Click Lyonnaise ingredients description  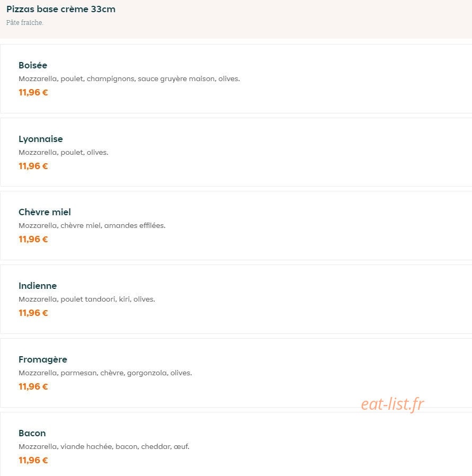64,152
